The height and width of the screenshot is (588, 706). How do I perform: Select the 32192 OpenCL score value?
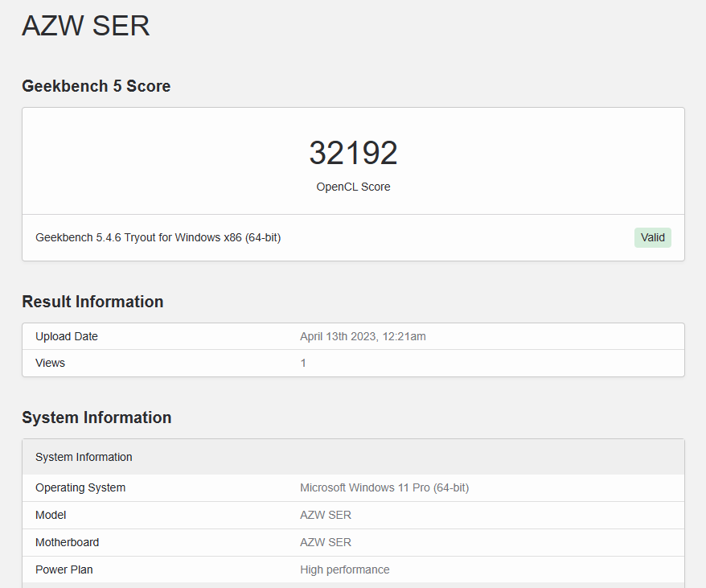353,153
